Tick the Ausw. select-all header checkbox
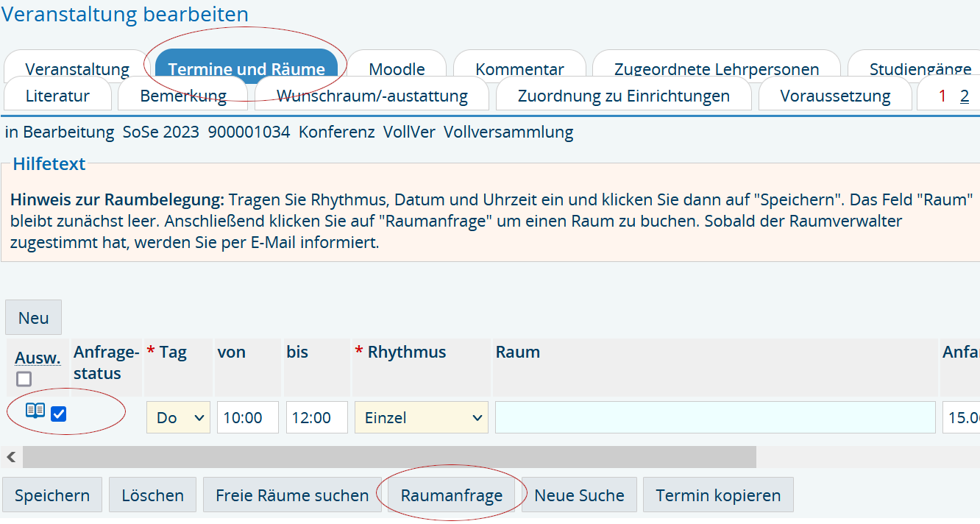Viewport: 980px width, 524px height. point(24,379)
